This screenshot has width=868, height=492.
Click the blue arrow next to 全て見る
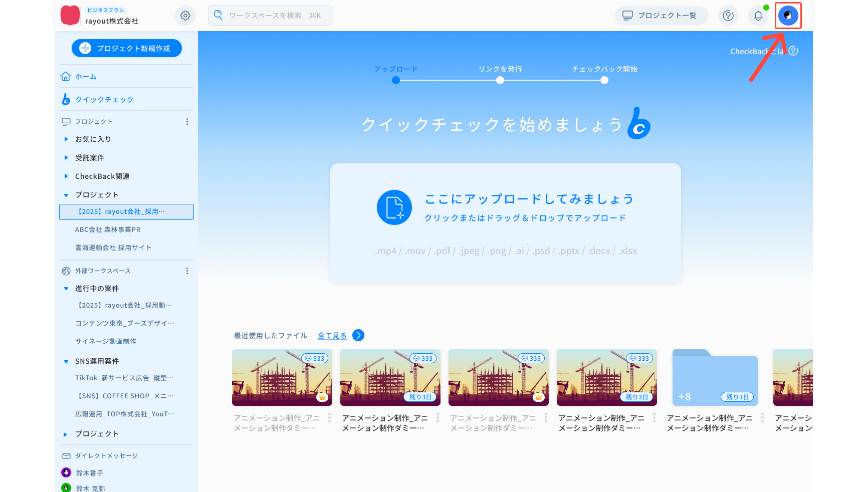tap(358, 335)
